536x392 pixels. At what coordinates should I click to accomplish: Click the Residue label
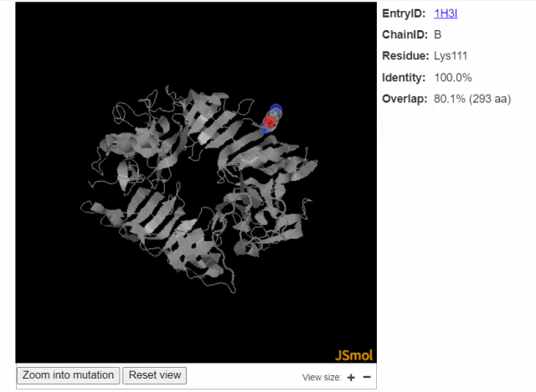coord(405,56)
